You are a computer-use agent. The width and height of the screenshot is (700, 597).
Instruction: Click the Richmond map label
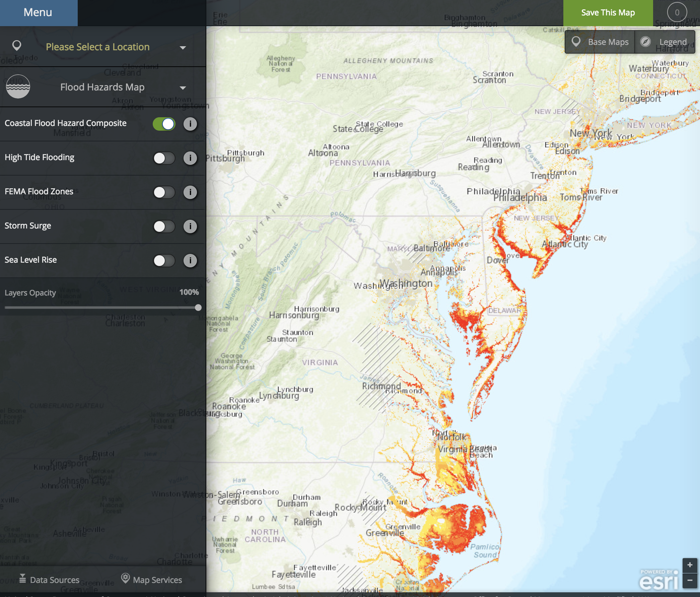tap(381, 386)
